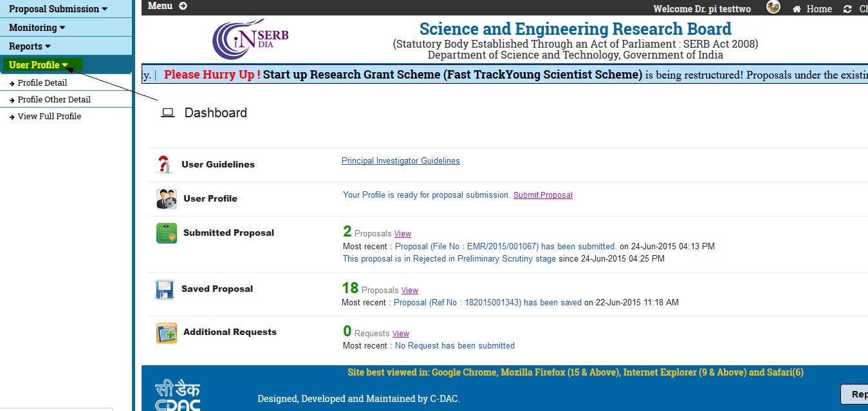Click the Menu arrow icon in top bar
The image size is (868, 411).
[183, 6]
